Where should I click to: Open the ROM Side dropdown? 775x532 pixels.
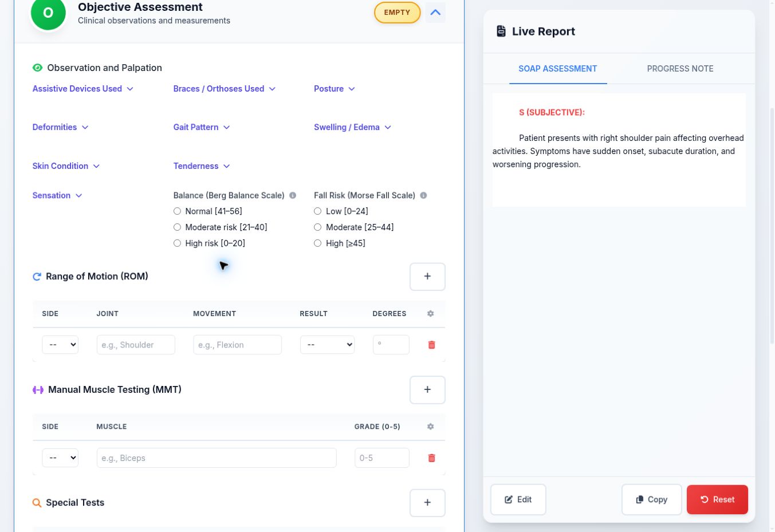tap(60, 345)
